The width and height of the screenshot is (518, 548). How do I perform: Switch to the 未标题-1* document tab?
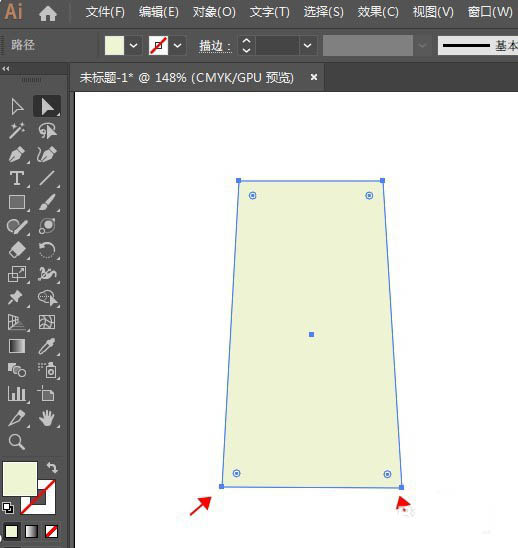click(187, 78)
